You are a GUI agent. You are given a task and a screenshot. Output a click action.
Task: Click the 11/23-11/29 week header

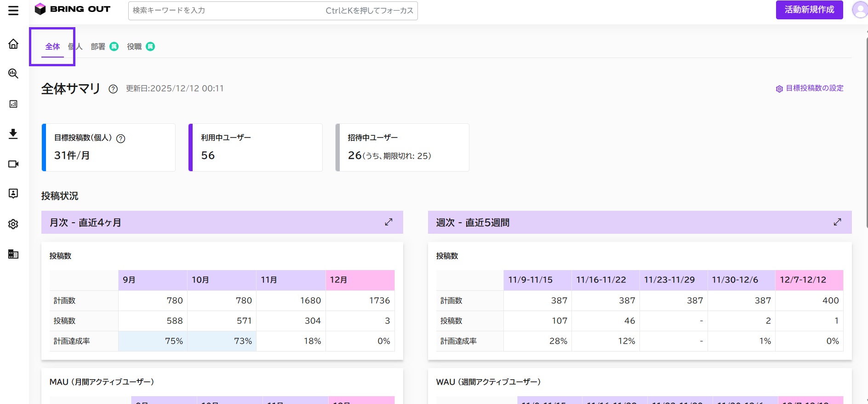pyautogui.click(x=674, y=280)
